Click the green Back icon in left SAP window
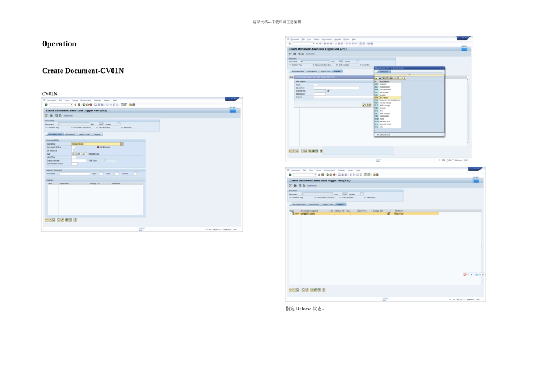 (84, 104)
